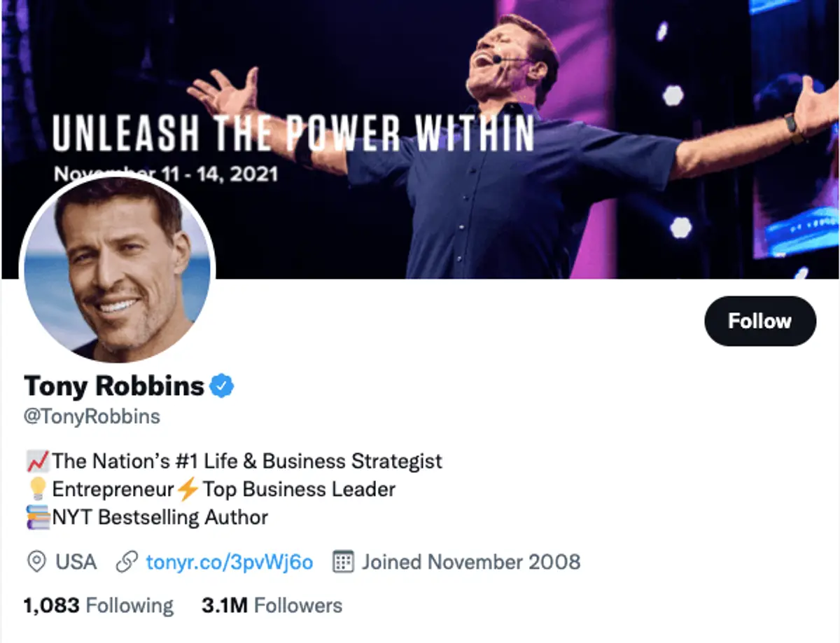Click the blue verified checkmark badge
This screenshot has width=840, height=643.
(222, 385)
